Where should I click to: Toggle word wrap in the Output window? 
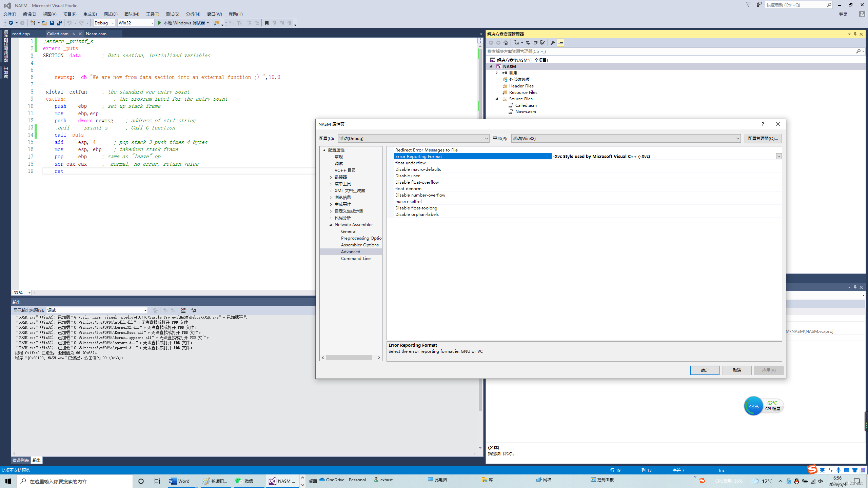tap(193, 310)
